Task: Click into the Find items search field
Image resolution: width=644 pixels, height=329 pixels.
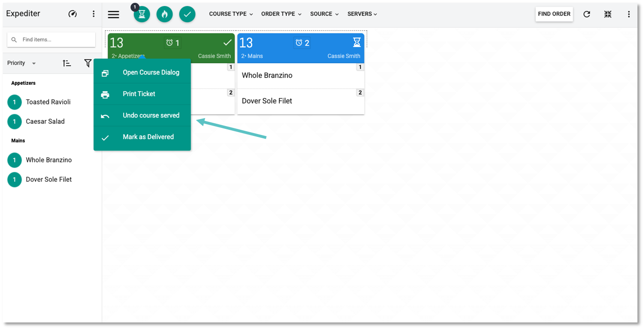Action: 56,40
